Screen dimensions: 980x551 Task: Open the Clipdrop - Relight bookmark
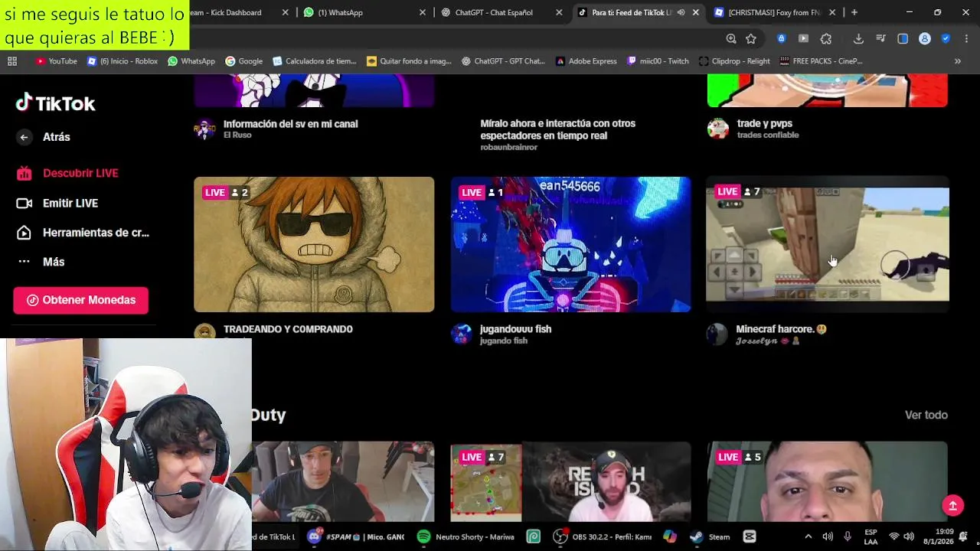point(734,61)
